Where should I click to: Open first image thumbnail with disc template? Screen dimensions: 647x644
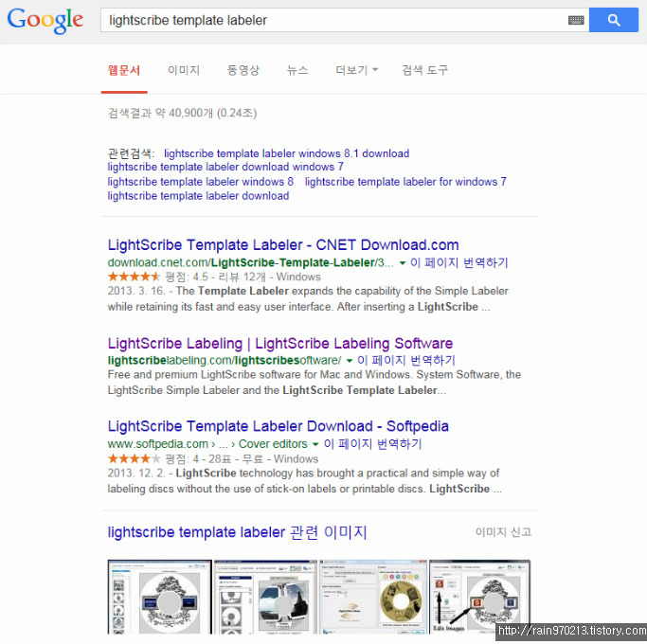pyautogui.click(x=160, y=597)
